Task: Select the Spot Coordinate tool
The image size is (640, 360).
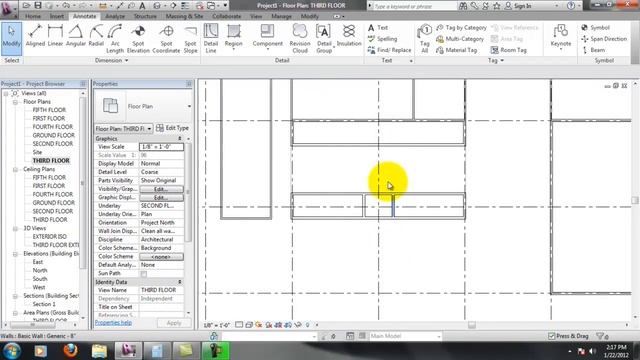Action: coord(166,39)
